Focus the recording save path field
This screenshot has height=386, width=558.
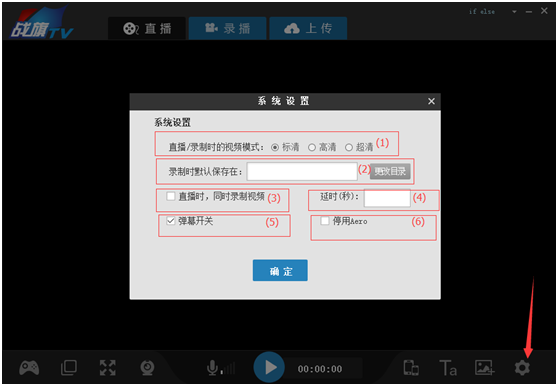(302, 172)
